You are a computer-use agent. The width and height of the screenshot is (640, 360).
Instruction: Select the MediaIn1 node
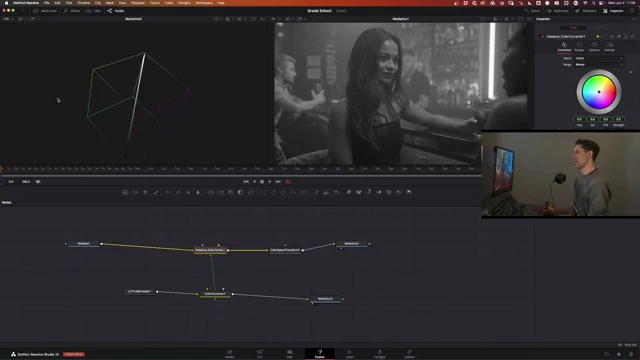84,244
